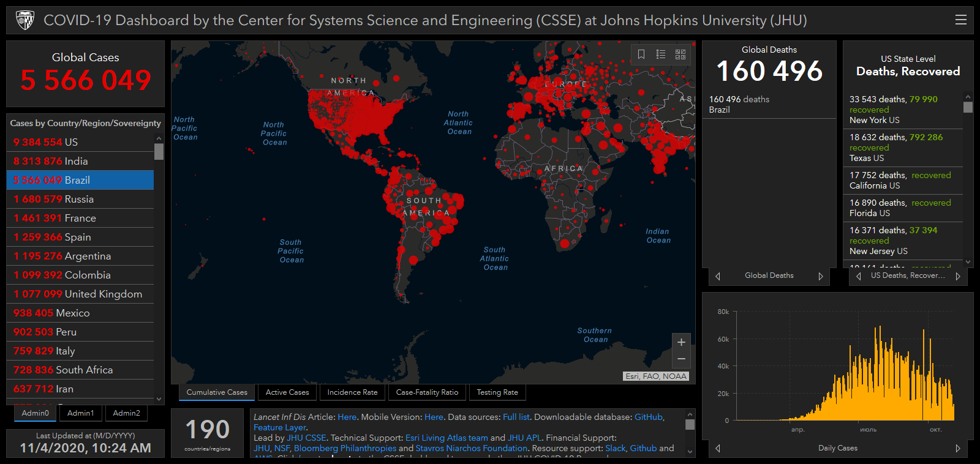Select Peru in the country list
The image size is (980, 464).
[x=80, y=332]
